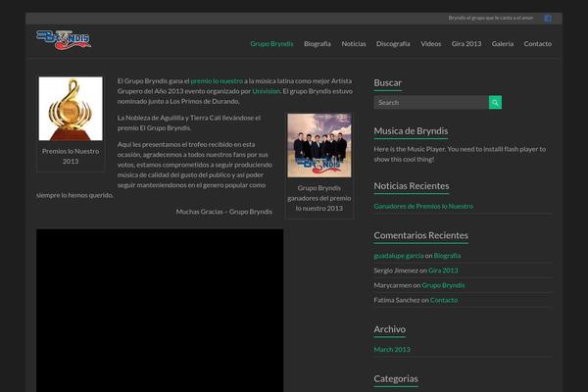Follow the Biografia link in recent comments
588x392 pixels.
click(447, 256)
